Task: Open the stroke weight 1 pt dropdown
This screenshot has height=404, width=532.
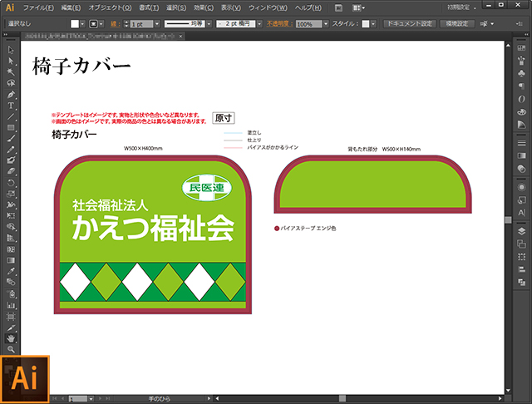Action: (x=157, y=24)
